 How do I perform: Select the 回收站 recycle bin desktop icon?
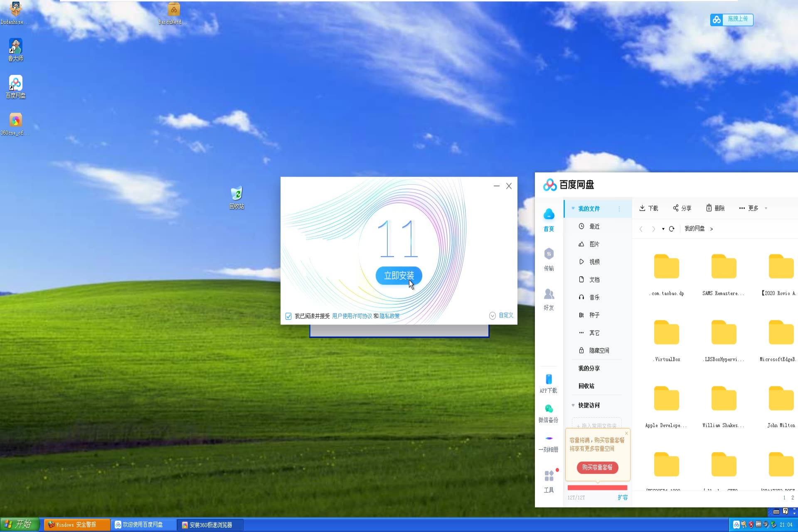pos(236,198)
